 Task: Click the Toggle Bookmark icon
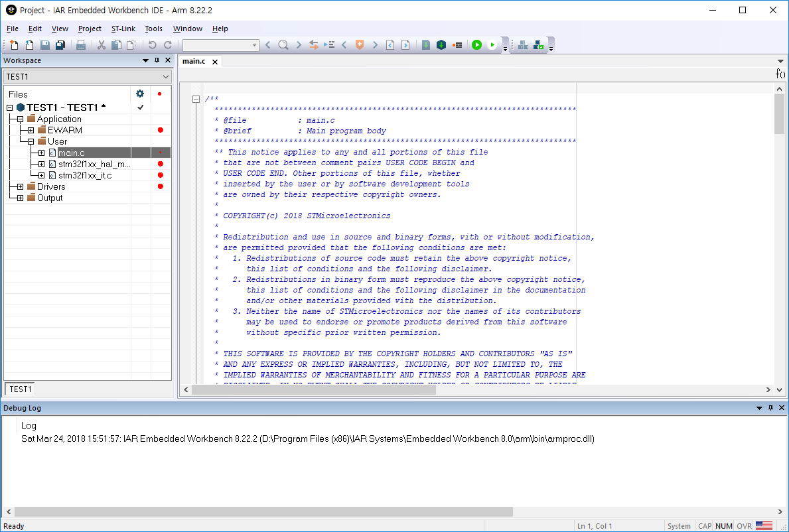[359, 44]
